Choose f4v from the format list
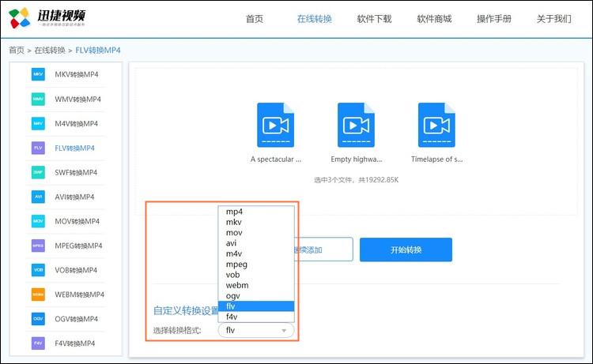The height and width of the screenshot is (364, 593). 232,317
